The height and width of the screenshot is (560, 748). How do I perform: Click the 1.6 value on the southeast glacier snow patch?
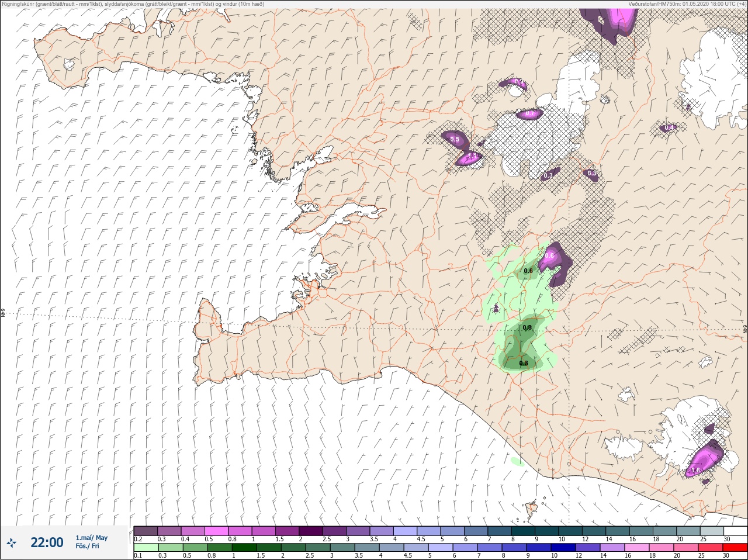coord(695,470)
